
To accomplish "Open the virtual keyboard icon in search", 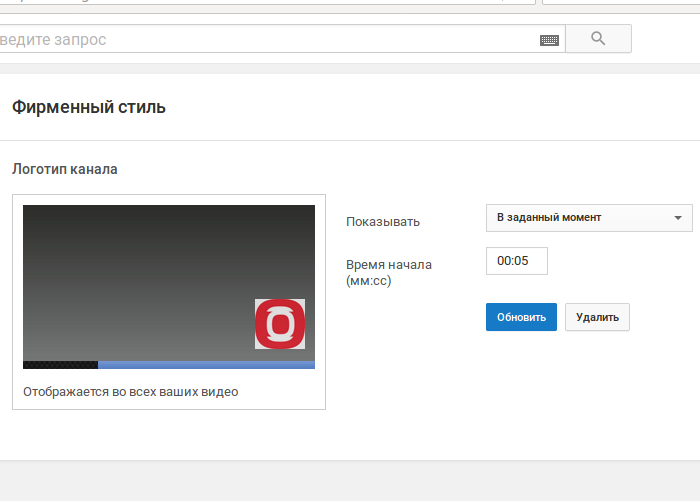I will click(549, 40).
